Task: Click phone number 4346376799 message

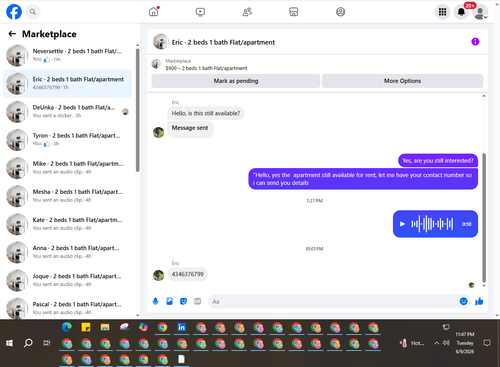Action: click(x=188, y=274)
